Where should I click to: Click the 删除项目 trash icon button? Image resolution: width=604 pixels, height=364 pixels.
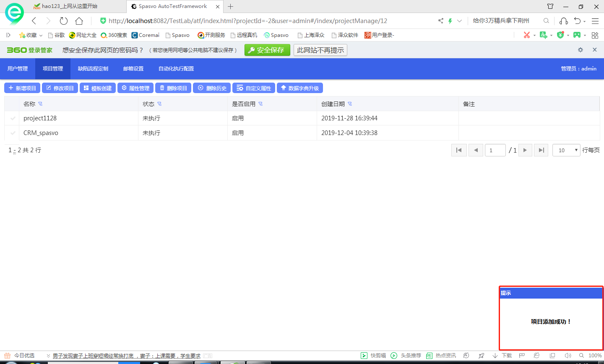coord(173,88)
